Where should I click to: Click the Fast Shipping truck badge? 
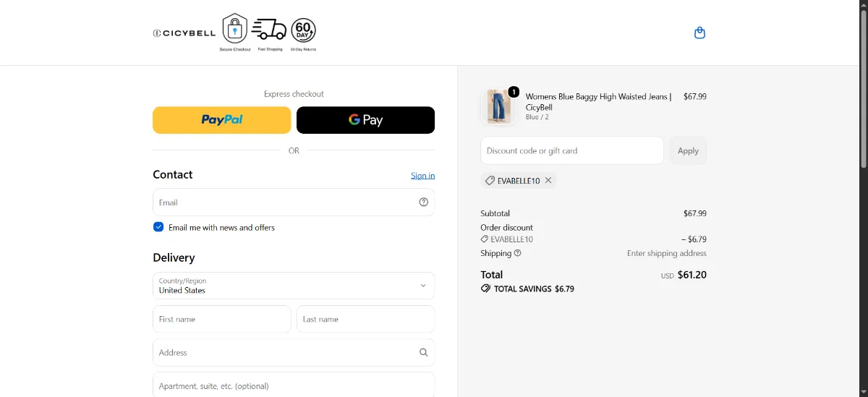(269, 33)
